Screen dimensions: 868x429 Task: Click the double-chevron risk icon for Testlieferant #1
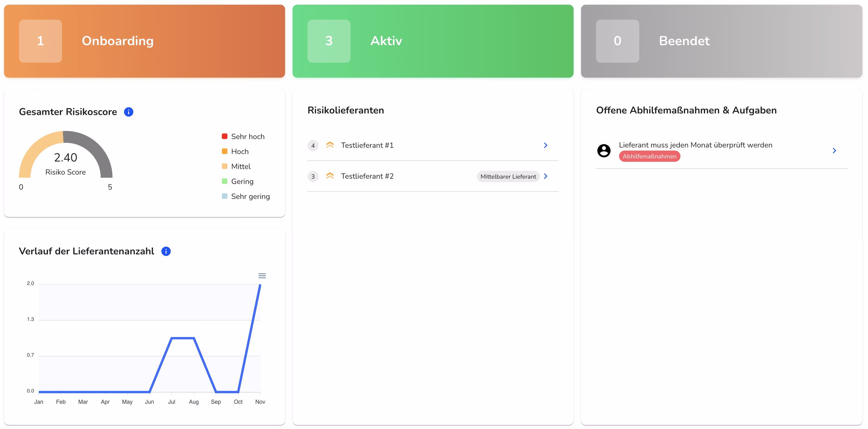coord(330,144)
